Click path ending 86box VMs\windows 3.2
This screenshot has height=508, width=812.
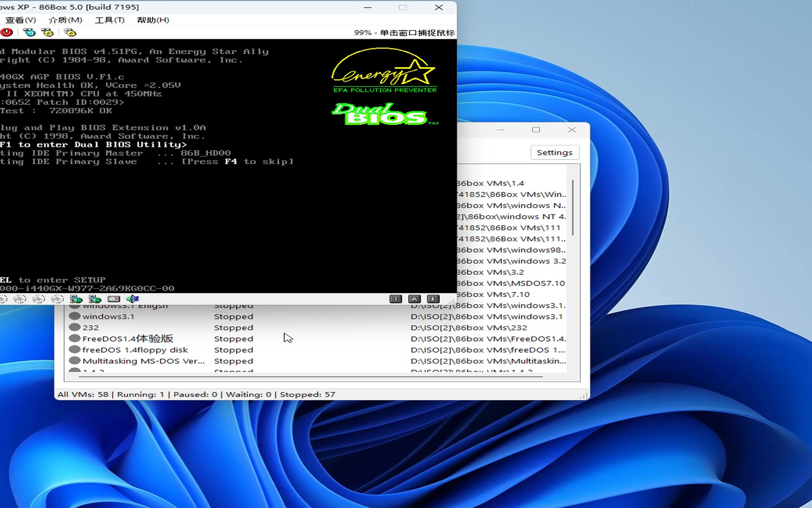coord(512,261)
